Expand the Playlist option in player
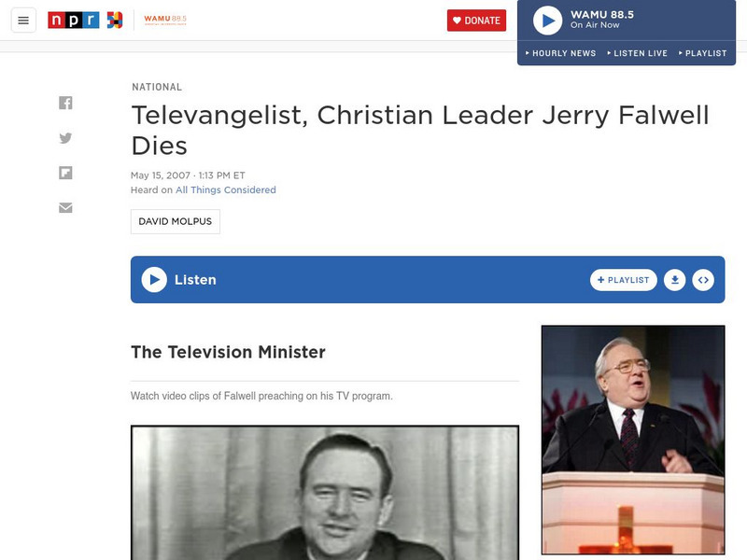The width and height of the screenshot is (747, 560). pyautogui.click(x=703, y=53)
